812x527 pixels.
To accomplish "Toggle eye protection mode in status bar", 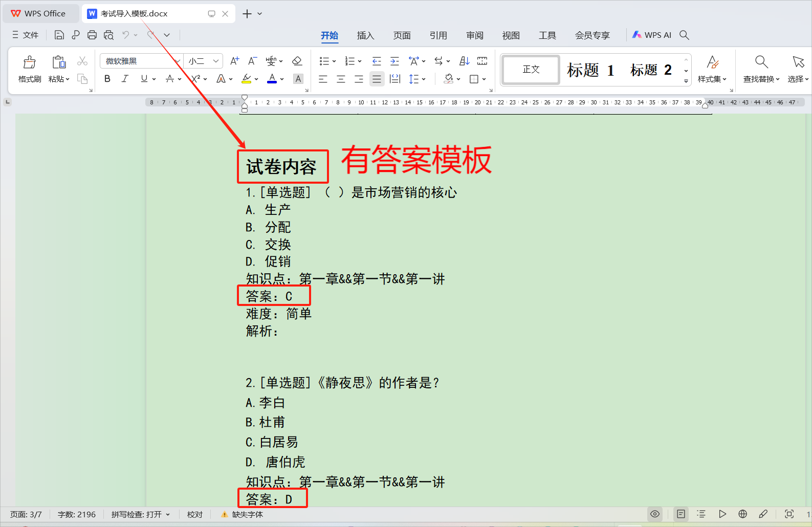I will click(655, 514).
